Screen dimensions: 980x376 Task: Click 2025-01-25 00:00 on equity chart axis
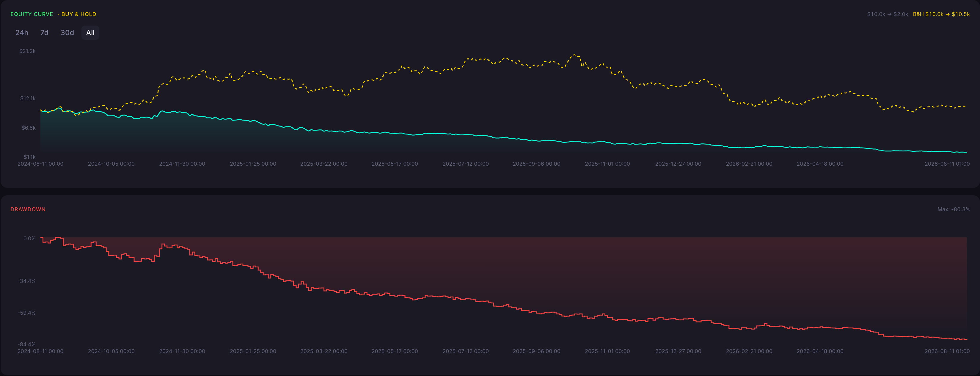pyautogui.click(x=253, y=164)
